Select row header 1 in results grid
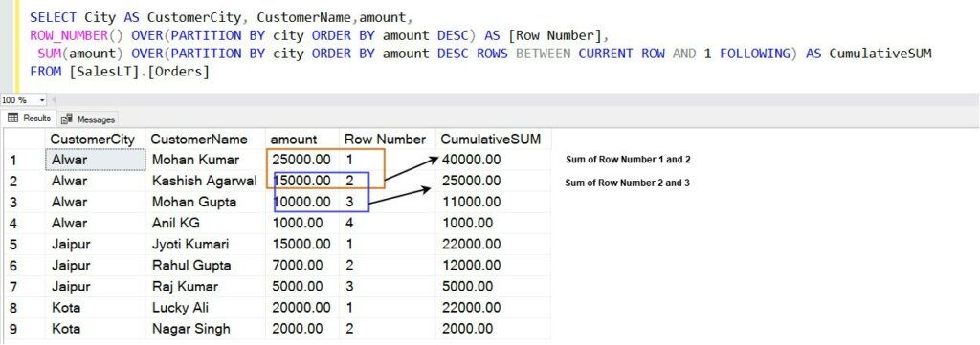Image resolution: width=980 pixels, height=345 pixels. [24, 160]
